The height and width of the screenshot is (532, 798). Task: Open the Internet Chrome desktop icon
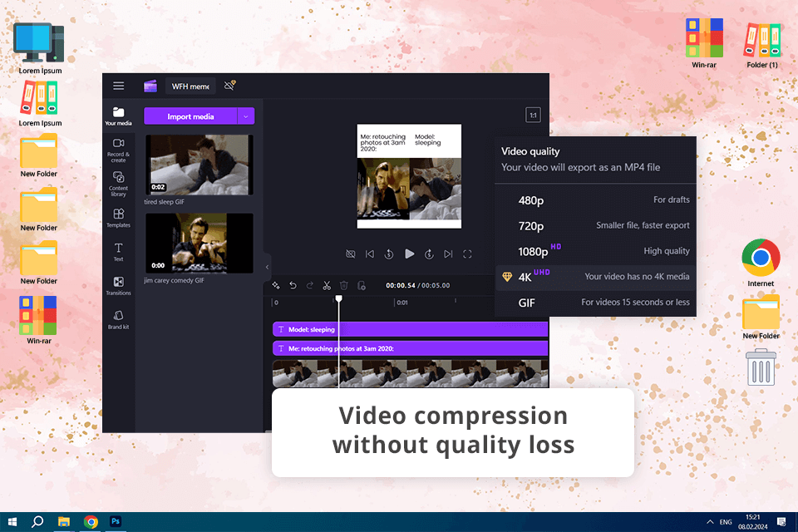(x=761, y=263)
